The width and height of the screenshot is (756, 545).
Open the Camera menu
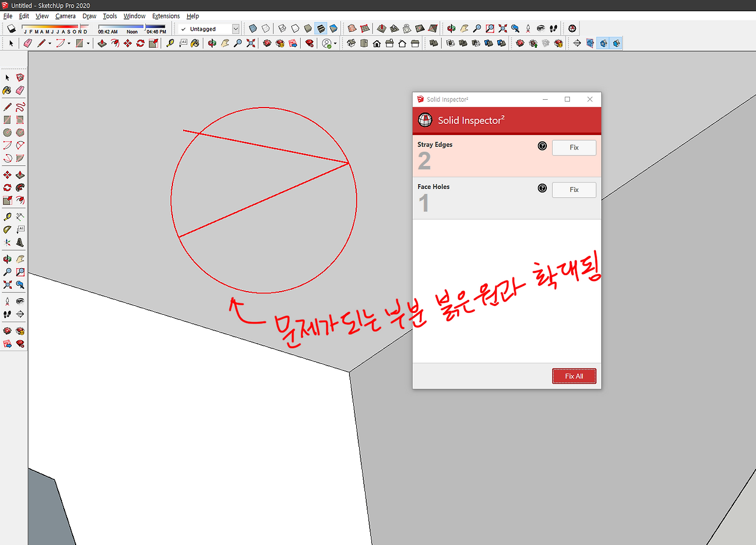coord(66,16)
